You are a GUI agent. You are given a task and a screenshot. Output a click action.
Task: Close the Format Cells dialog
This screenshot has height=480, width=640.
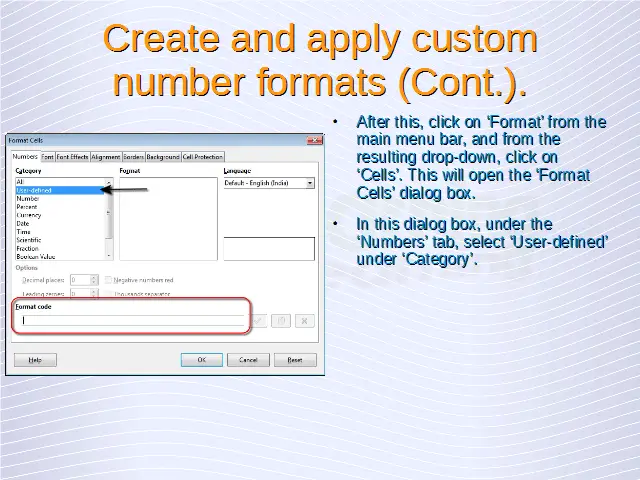(x=316, y=141)
